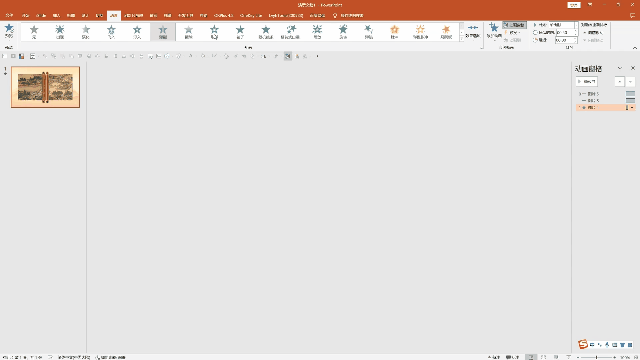The width and height of the screenshot is (640, 360).
Task: Click the Tell Me lightbulb search icon
Action: tap(335, 16)
